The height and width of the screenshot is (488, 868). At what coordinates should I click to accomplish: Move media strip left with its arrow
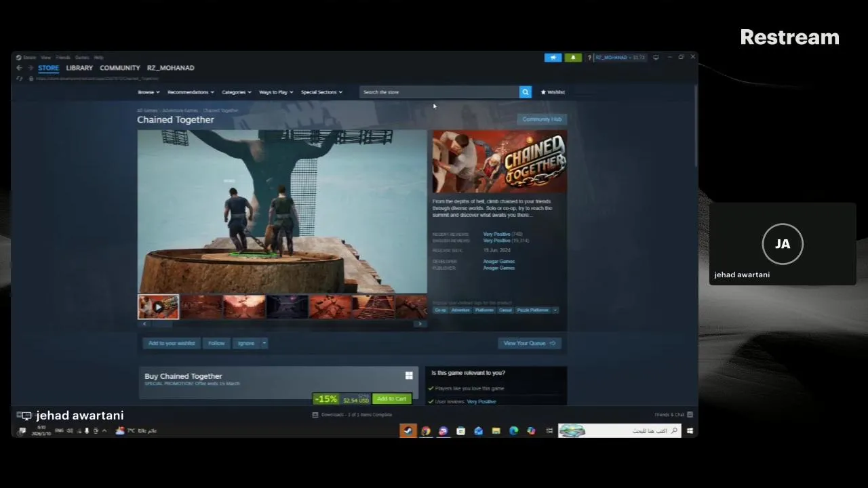click(144, 324)
